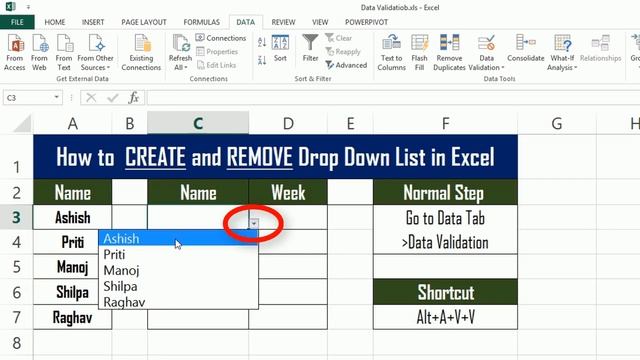
Task: Run Flash Fill
Action: tap(420, 53)
